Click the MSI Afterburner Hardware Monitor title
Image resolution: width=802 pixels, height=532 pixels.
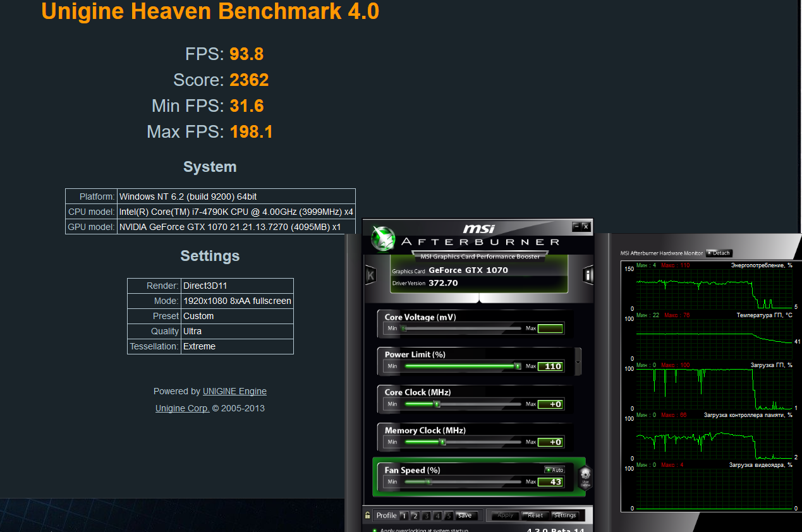[662, 253]
